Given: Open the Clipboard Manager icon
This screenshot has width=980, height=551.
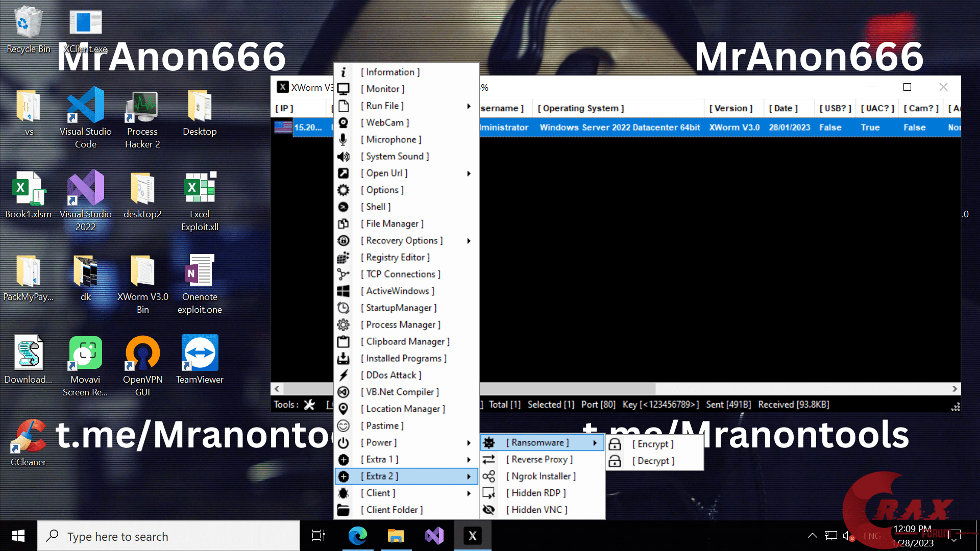Looking at the screenshot, I should pyautogui.click(x=344, y=341).
